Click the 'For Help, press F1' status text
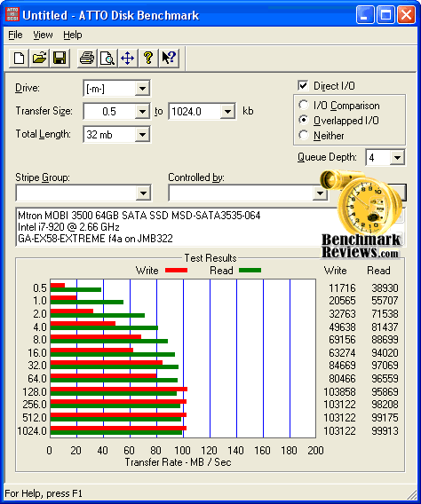The image size is (421, 504). coord(44,493)
